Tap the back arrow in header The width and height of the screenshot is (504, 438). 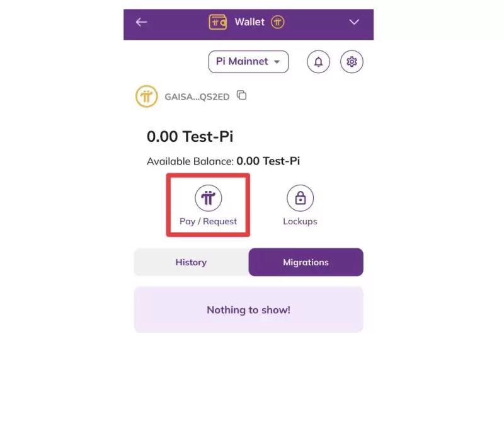click(x=141, y=22)
